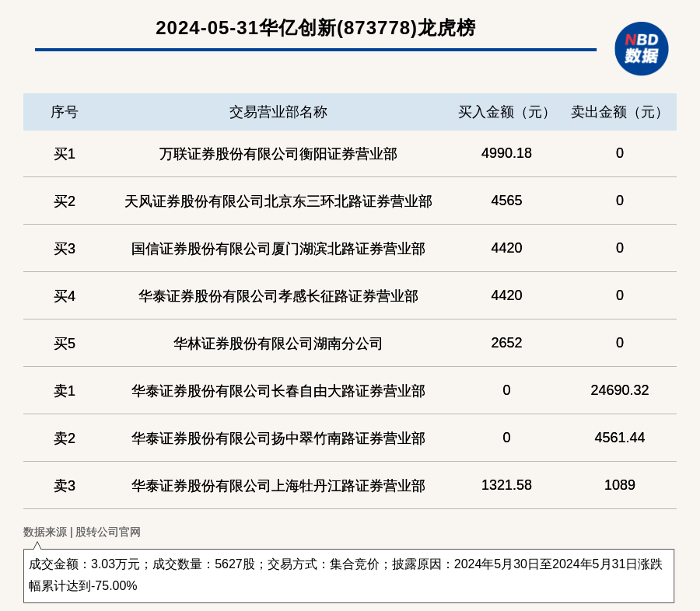
Task: Select 华泰证券孝感长征路证券营业部 entry
Action: coord(278,296)
